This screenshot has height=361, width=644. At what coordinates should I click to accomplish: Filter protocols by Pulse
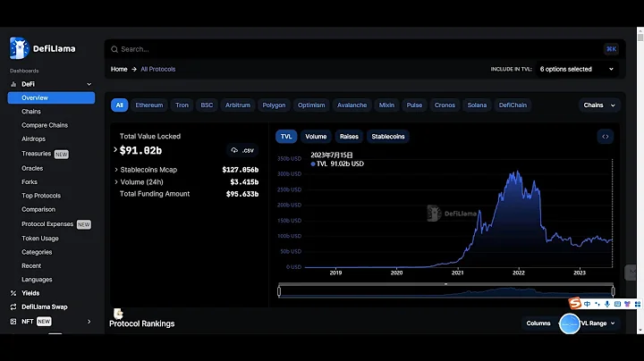[414, 105]
